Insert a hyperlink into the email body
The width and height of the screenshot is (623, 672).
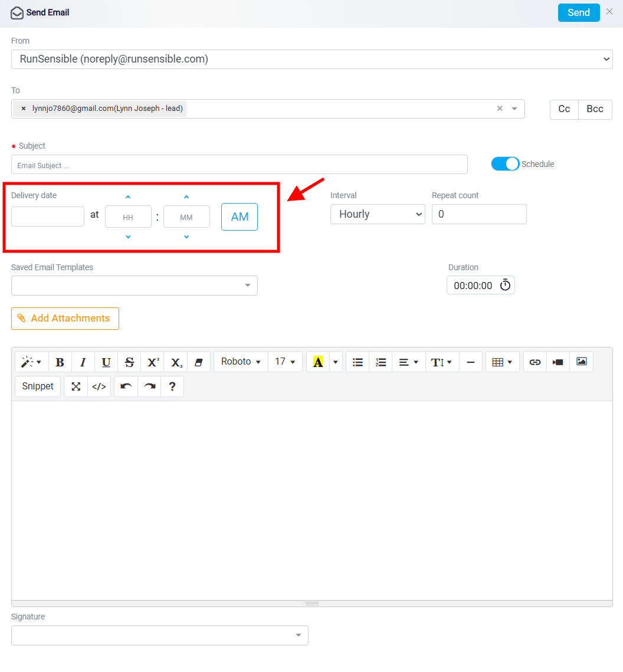tap(535, 362)
